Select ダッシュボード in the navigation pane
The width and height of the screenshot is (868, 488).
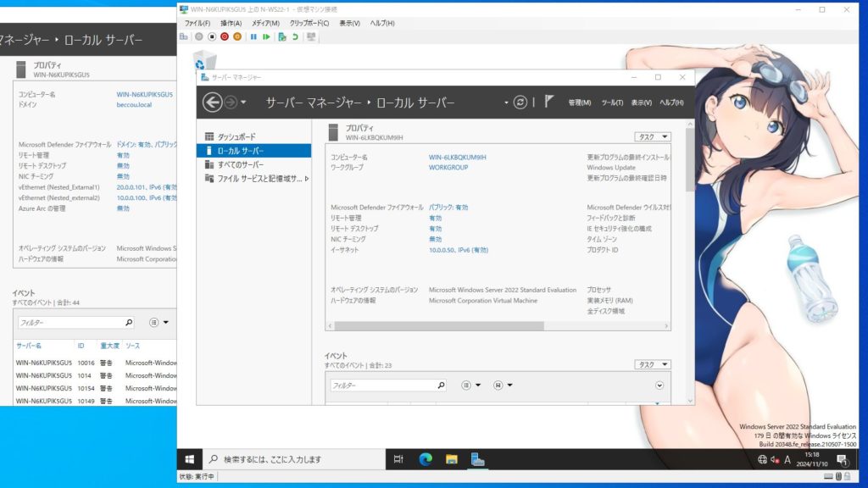[236, 136]
